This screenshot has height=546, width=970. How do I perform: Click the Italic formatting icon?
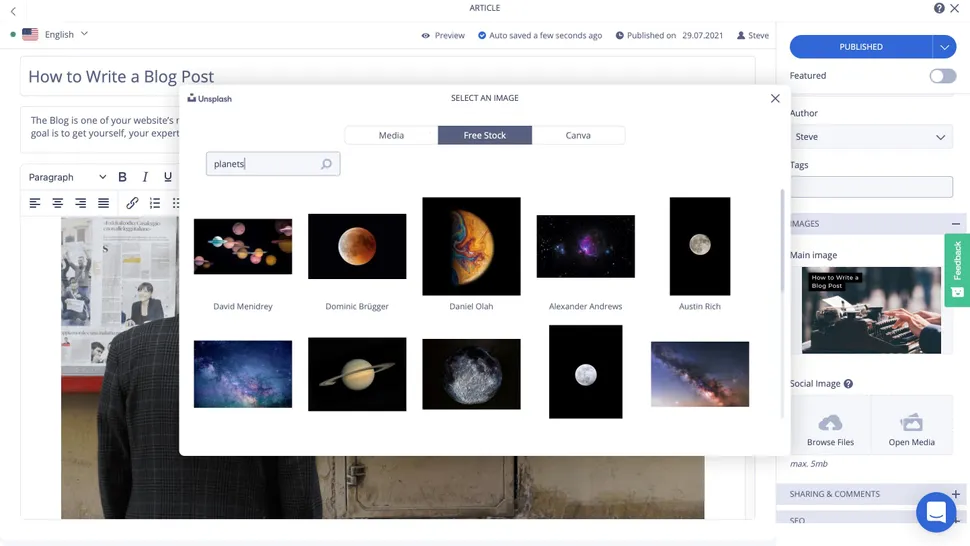point(145,177)
